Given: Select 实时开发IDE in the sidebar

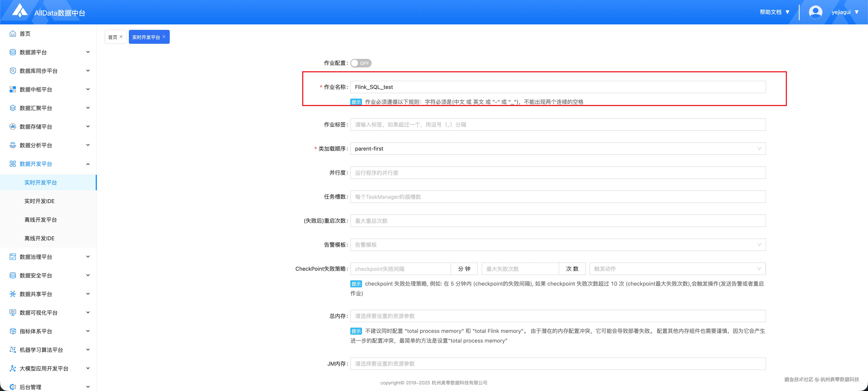Looking at the screenshot, I should (39, 201).
